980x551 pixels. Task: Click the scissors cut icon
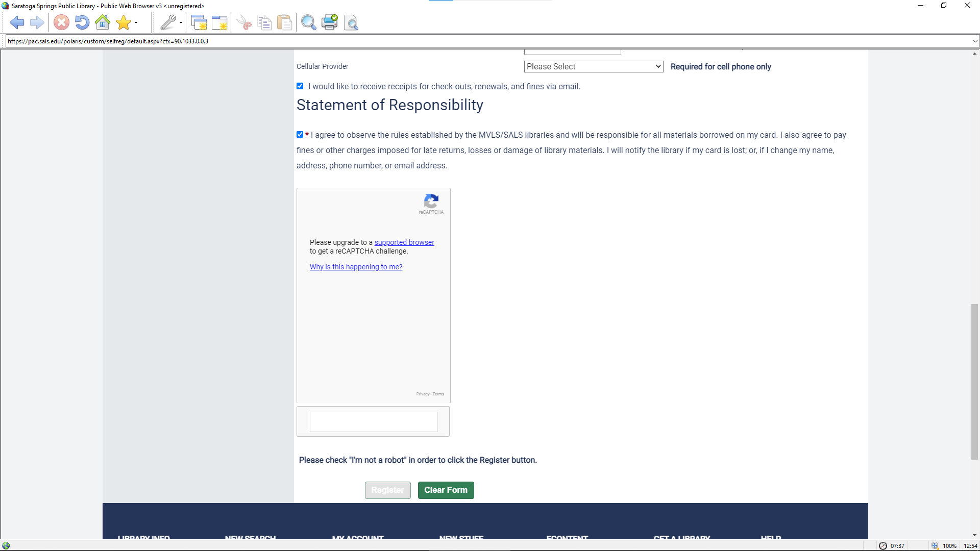[244, 22]
